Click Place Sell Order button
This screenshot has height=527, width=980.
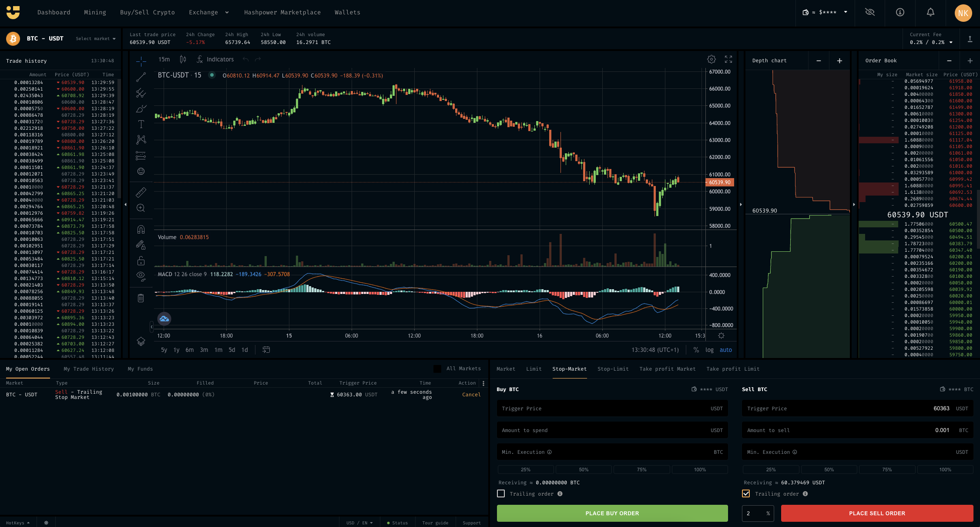pyautogui.click(x=877, y=513)
